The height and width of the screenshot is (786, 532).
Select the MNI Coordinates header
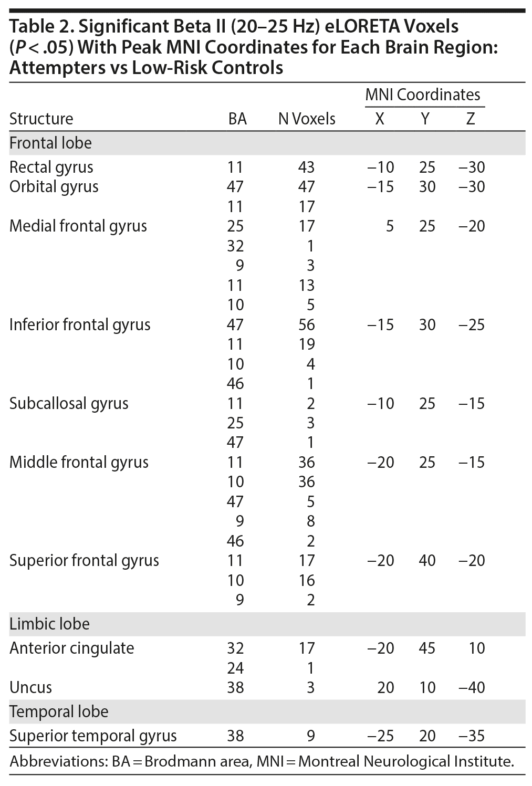pos(423,95)
